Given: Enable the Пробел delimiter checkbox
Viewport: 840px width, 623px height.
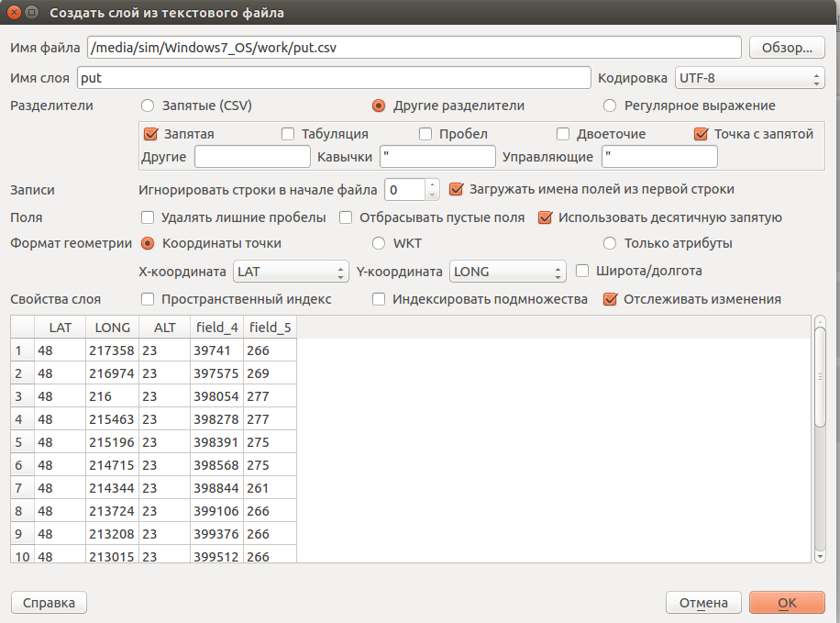Looking at the screenshot, I should click(x=426, y=134).
